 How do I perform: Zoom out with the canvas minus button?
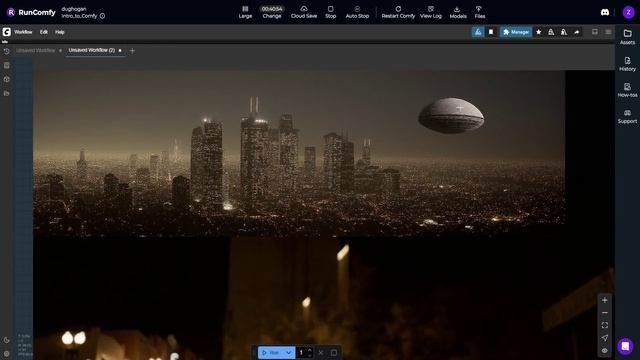(x=604, y=313)
